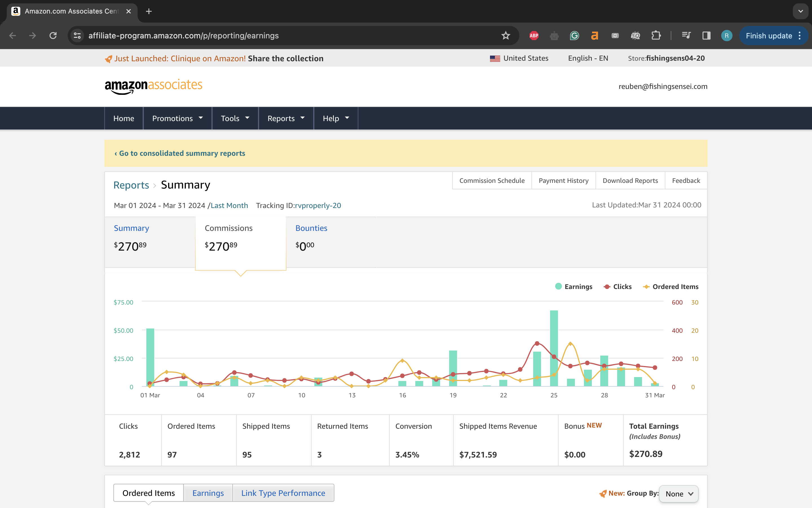Click the Shipped Items Revenue $7,521.59 value
The image size is (812, 508).
[x=478, y=455]
